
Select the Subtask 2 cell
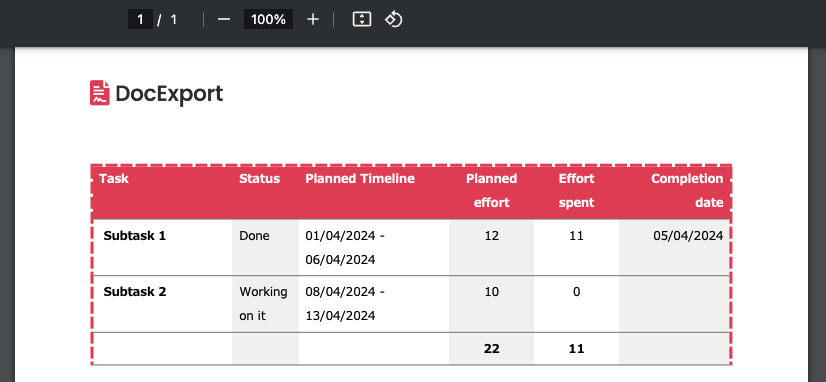coord(162,303)
